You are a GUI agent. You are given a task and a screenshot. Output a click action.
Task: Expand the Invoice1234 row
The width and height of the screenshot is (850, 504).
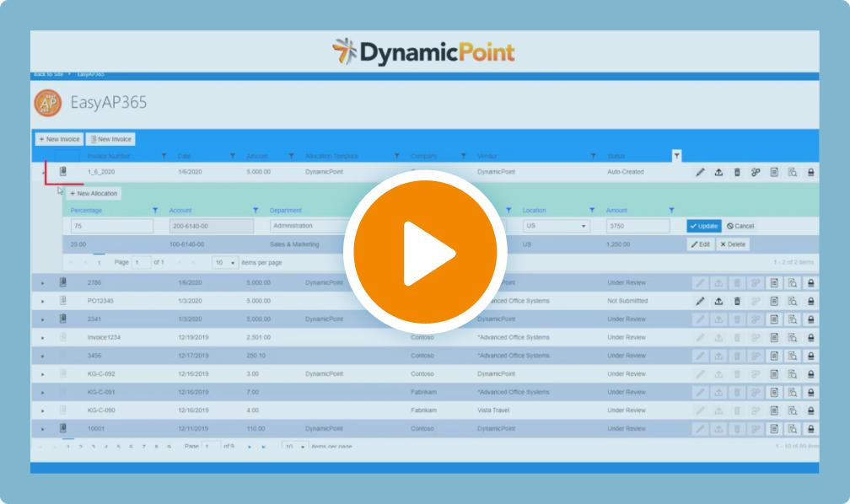pos(43,338)
